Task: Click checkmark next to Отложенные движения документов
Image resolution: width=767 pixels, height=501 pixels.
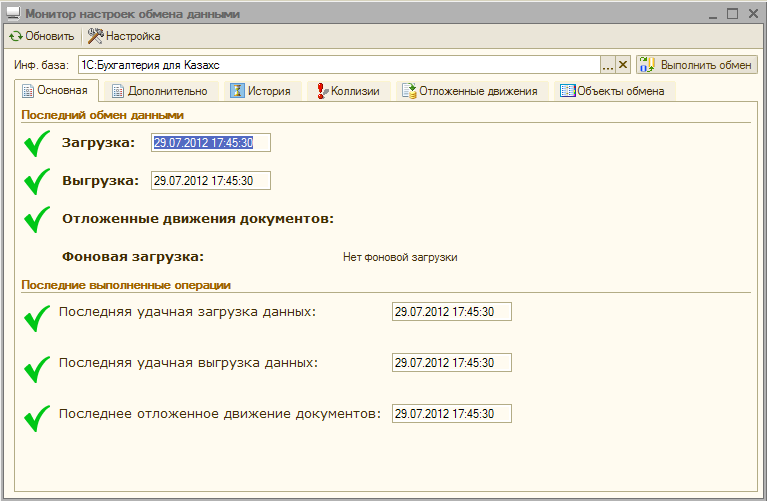Action: (x=37, y=219)
